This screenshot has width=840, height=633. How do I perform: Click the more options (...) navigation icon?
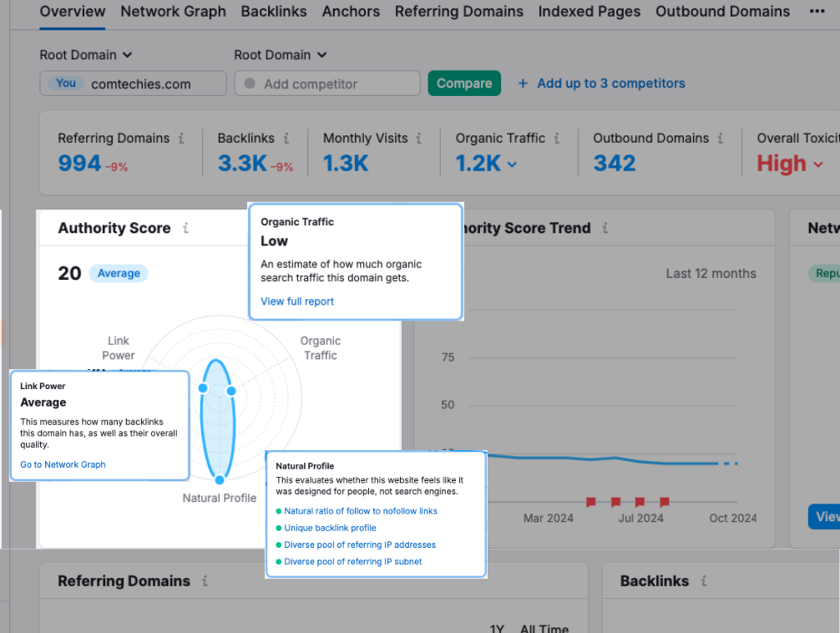pyautogui.click(x=816, y=11)
